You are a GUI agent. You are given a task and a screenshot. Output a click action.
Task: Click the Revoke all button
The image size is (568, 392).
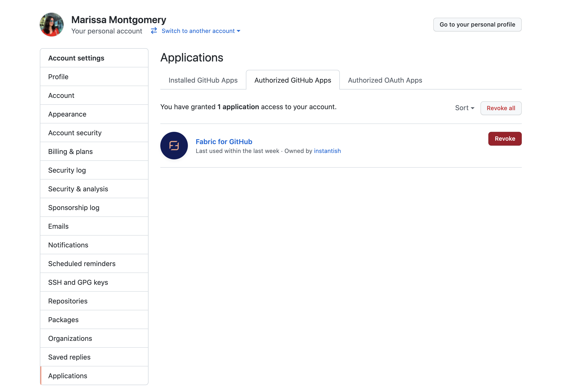coord(501,108)
